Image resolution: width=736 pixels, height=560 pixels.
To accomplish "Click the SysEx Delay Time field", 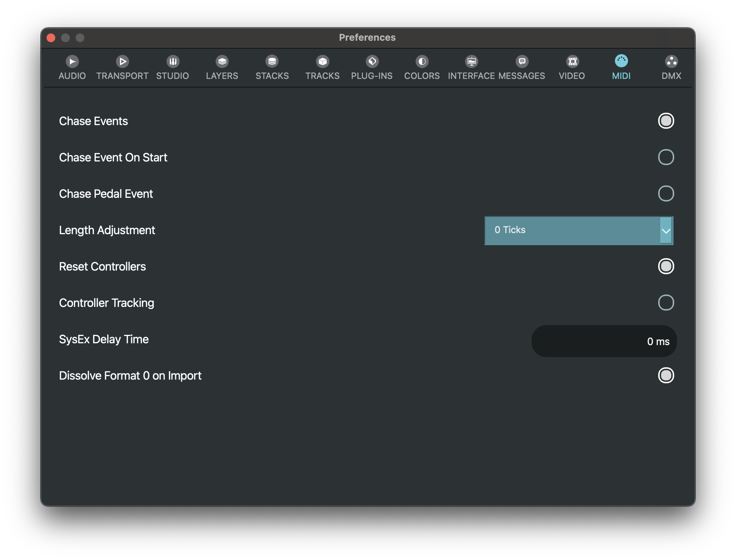I will click(604, 341).
